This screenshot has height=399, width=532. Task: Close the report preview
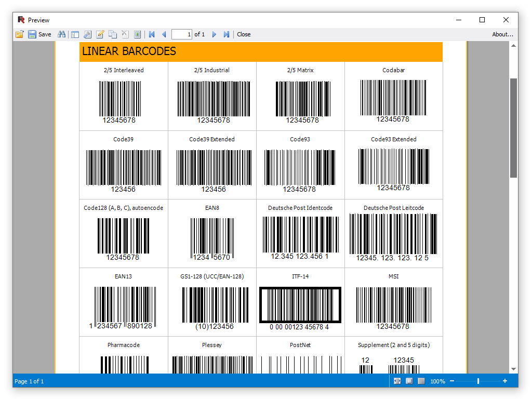pos(244,34)
